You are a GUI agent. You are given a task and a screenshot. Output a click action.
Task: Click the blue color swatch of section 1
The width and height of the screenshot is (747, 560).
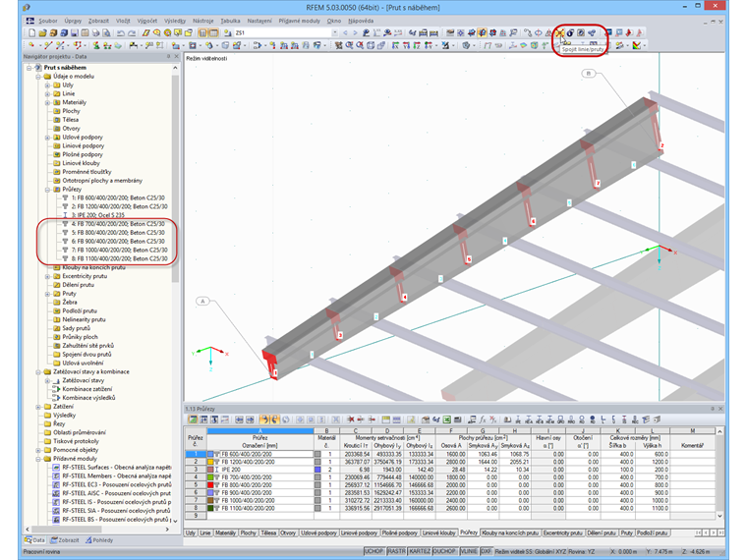[210, 454]
